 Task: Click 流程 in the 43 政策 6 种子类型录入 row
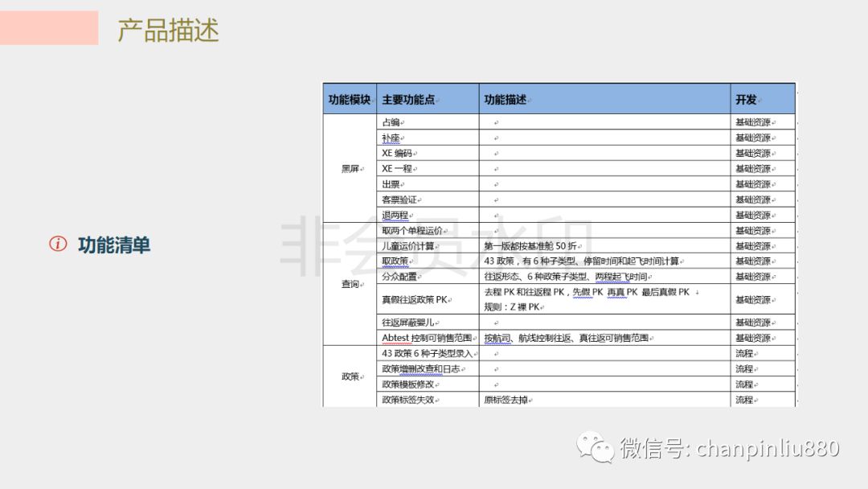click(x=744, y=353)
